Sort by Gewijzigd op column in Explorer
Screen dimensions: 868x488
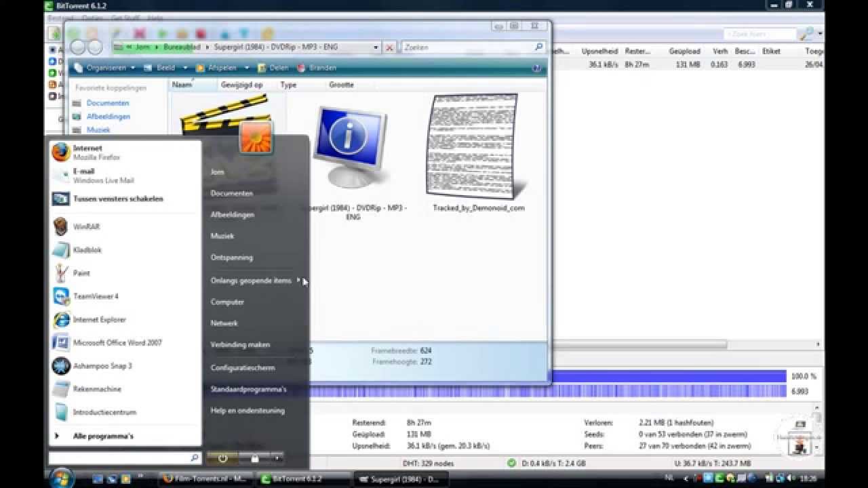pos(241,85)
